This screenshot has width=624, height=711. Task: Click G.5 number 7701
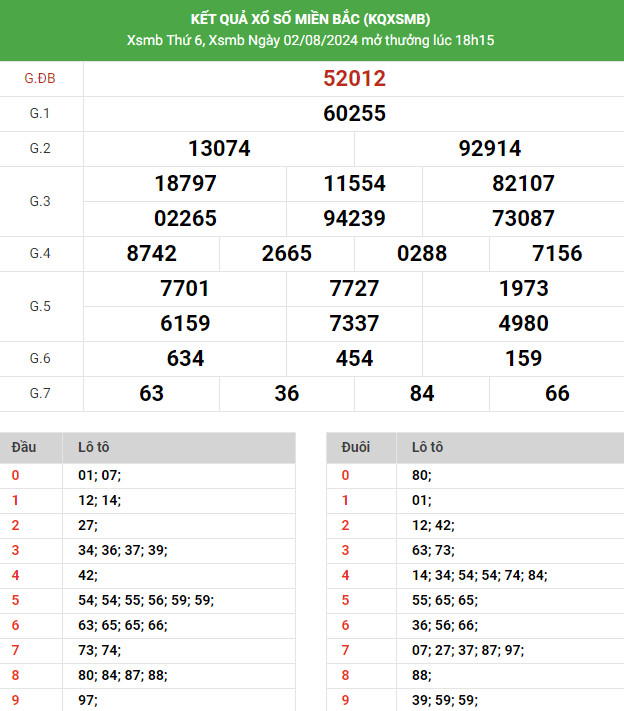[x=185, y=288]
